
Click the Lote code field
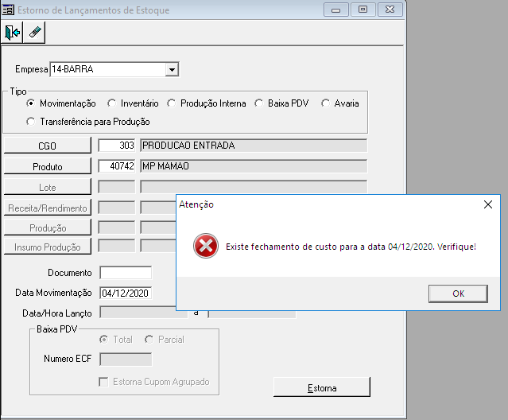click(117, 187)
